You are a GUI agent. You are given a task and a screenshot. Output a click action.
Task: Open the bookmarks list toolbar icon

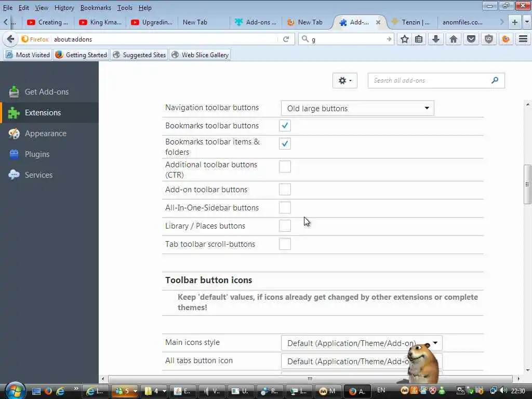tap(419, 39)
